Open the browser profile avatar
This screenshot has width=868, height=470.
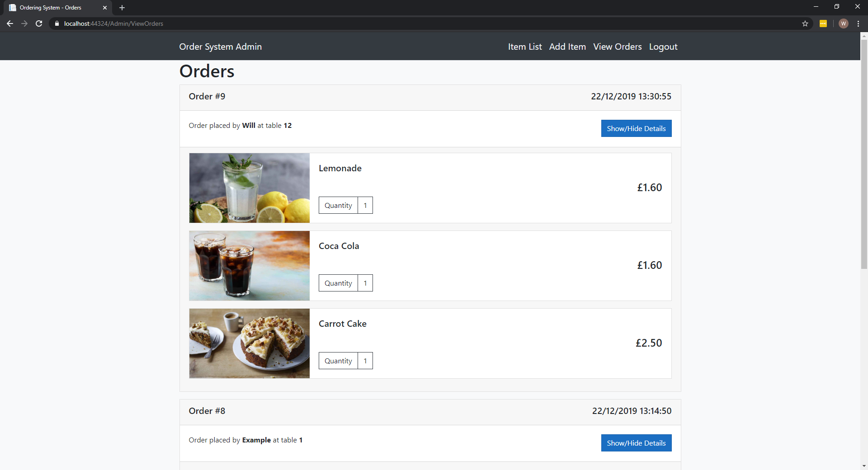(x=844, y=23)
